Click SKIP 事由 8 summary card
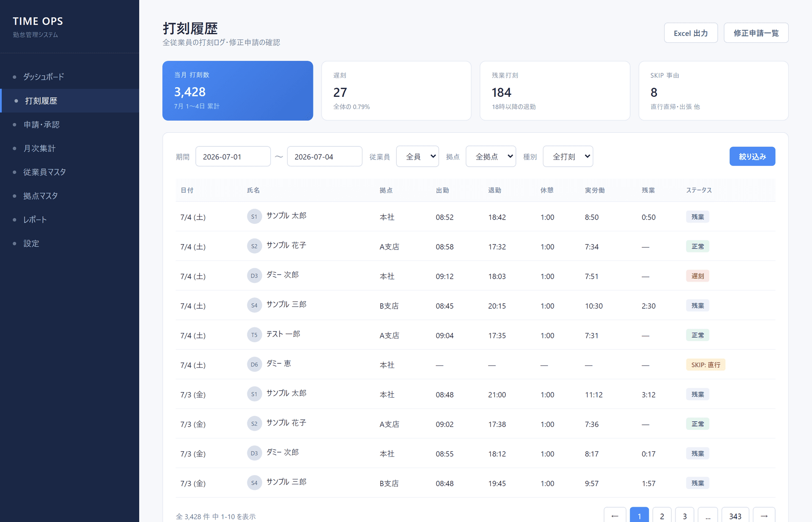 tap(713, 91)
